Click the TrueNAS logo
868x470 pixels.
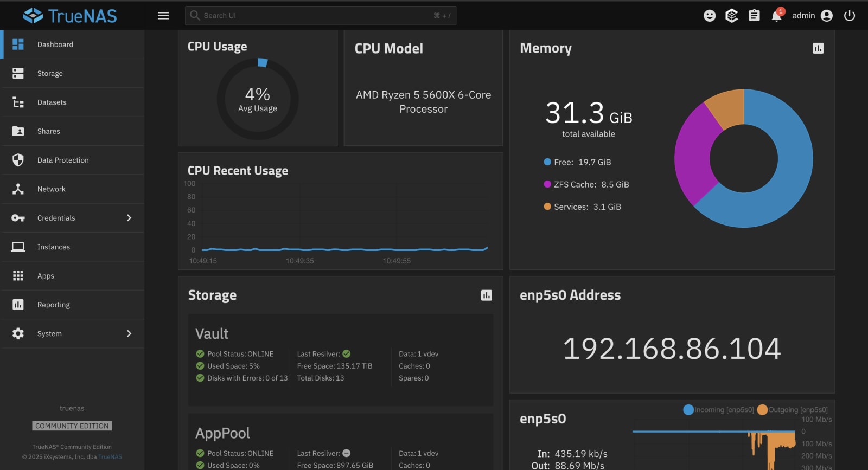(x=70, y=16)
